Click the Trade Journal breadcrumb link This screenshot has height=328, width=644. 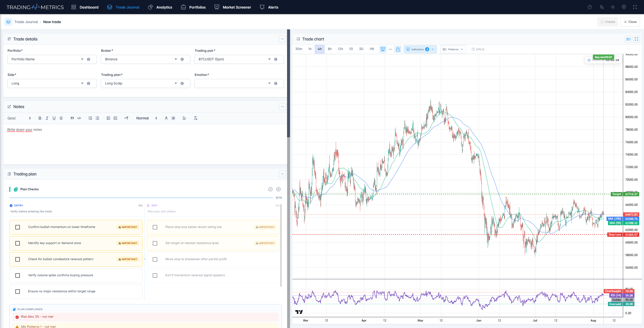(26, 22)
